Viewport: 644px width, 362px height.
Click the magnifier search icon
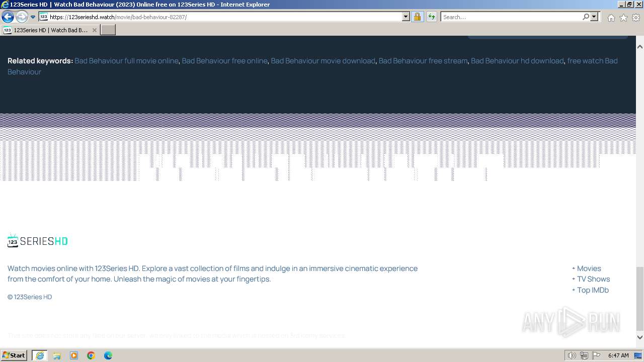[x=586, y=17]
